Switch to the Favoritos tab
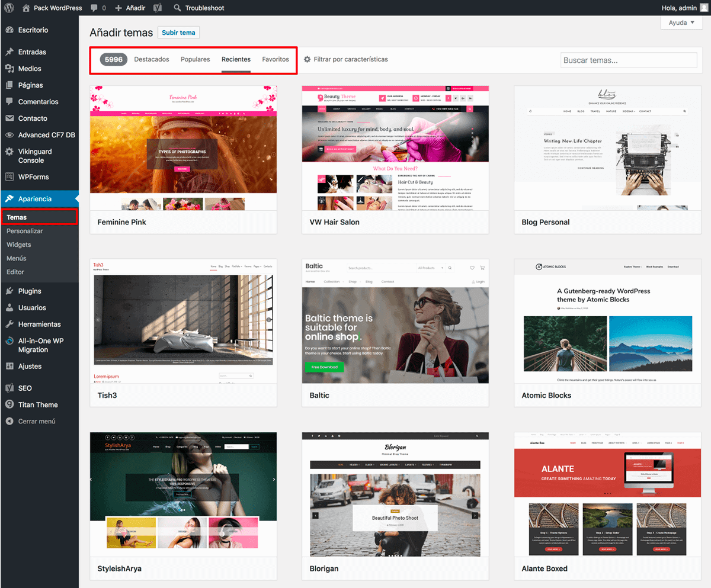711x588 pixels. click(x=276, y=59)
